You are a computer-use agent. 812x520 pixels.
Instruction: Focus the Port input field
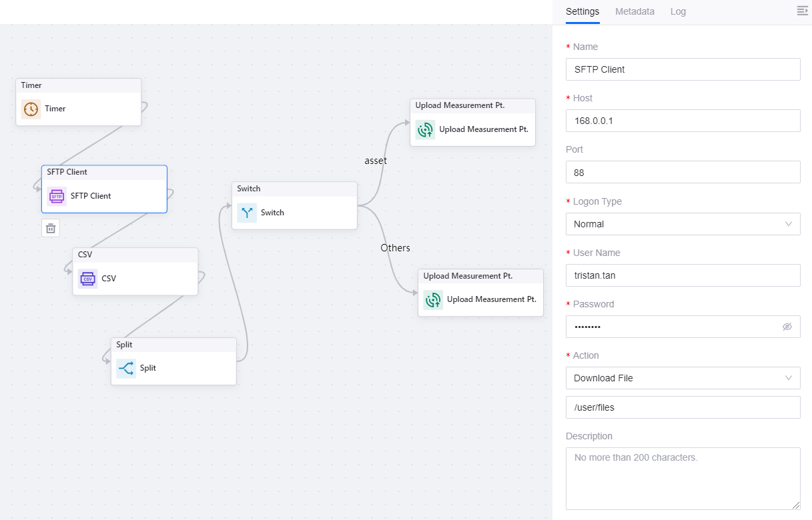click(683, 172)
